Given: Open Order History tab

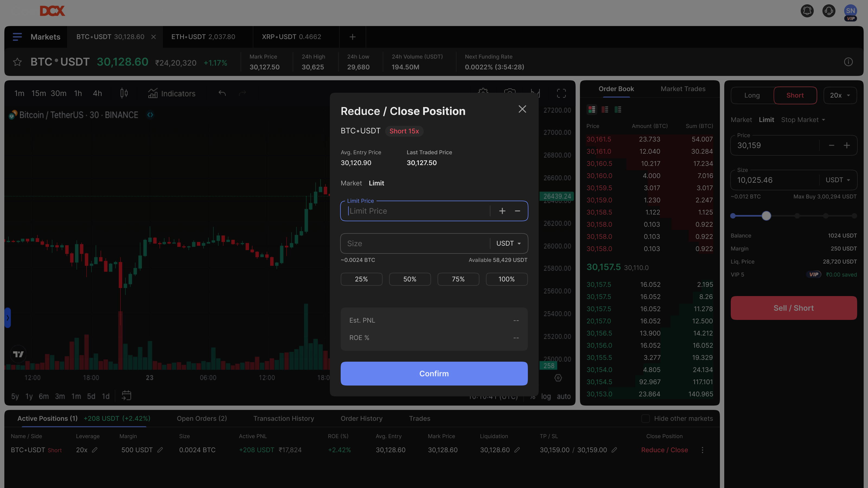Looking at the screenshot, I should (x=362, y=419).
